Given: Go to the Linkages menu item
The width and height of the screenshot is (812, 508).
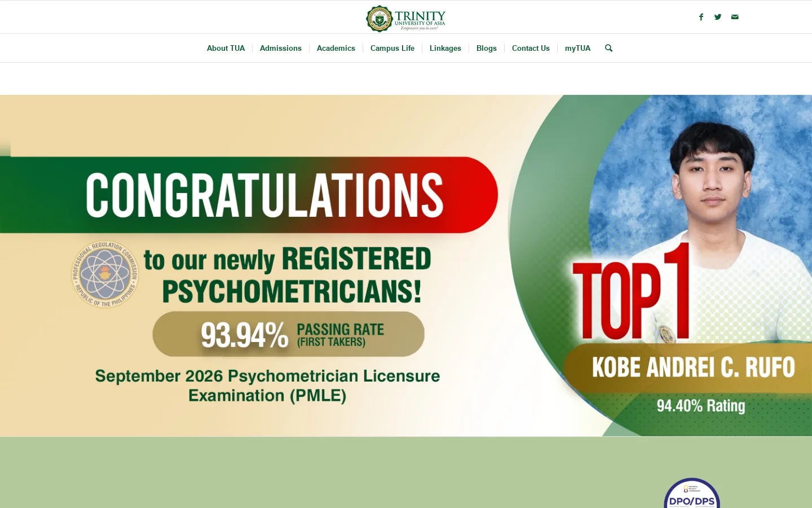Looking at the screenshot, I should (x=445, y=48).
